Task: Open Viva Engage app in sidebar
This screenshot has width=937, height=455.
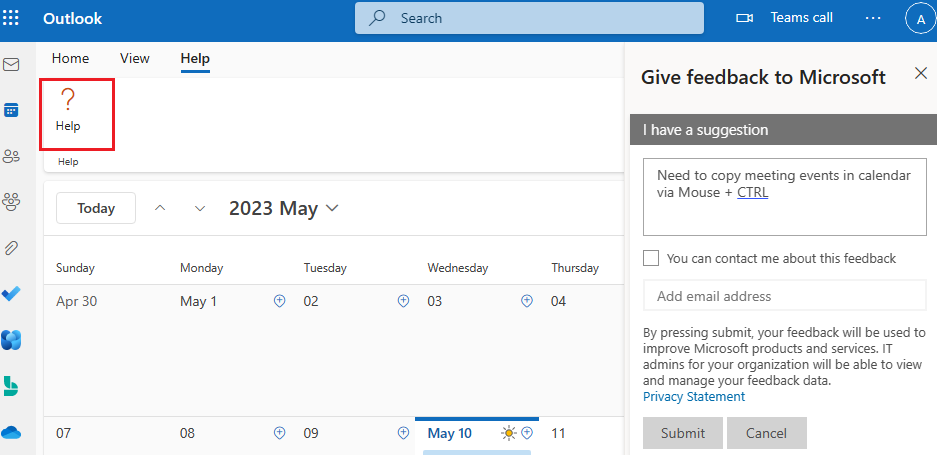Action: pos(11,340)
